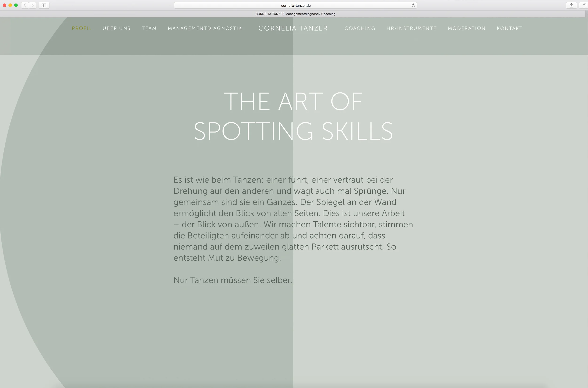
Task: Go to the ÜBER UNS page
Action: (116, 28)
